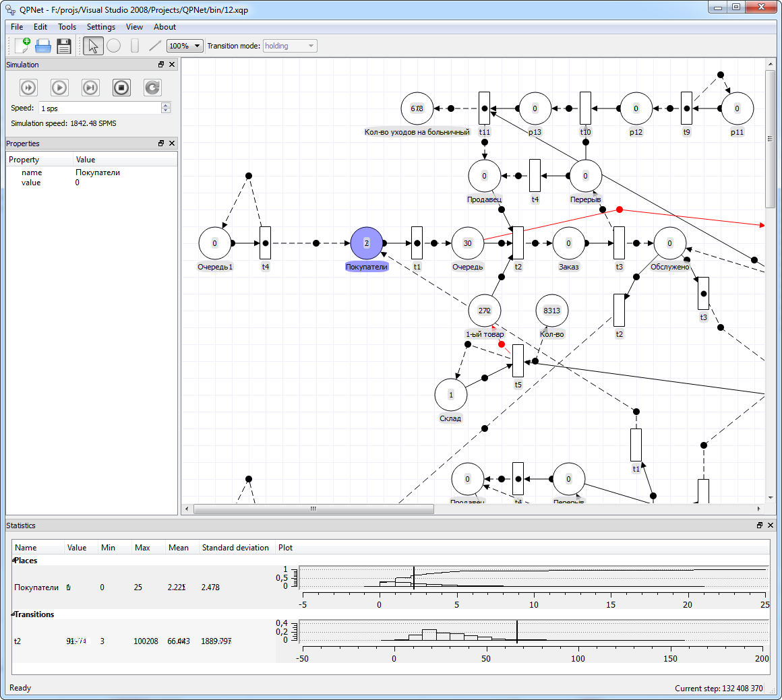Open the 100% zoom dropdown
782x700 pixels.
[x=185, y=46]
